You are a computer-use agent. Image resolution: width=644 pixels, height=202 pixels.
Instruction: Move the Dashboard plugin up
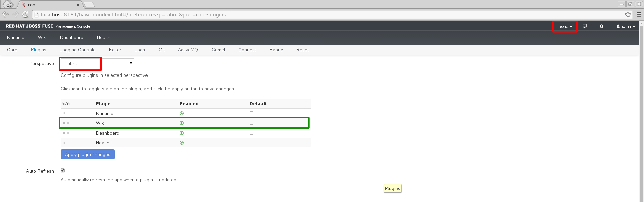(x=64, y=133)
